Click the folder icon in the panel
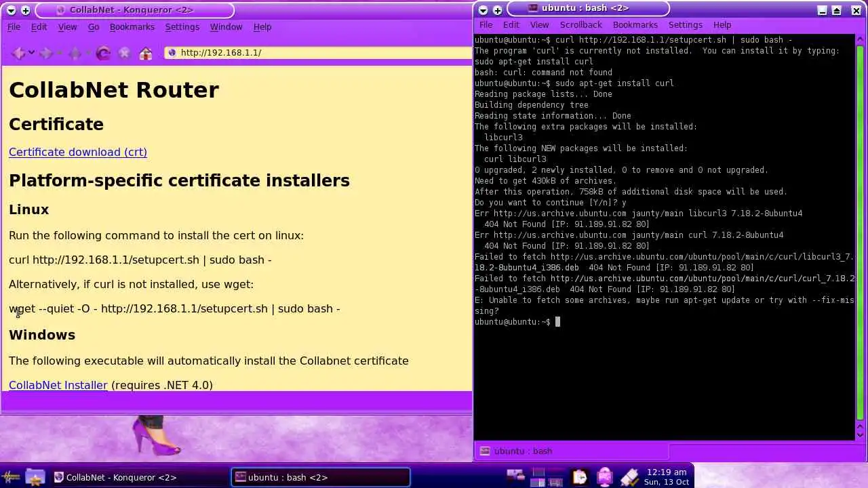 pyautogui.click(x=35, y=477)
